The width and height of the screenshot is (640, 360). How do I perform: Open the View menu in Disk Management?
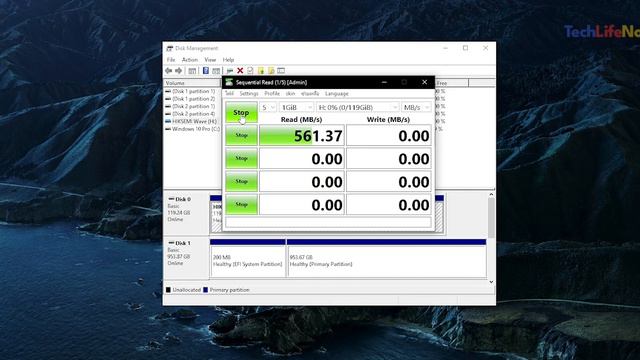[x=210, y=60]
